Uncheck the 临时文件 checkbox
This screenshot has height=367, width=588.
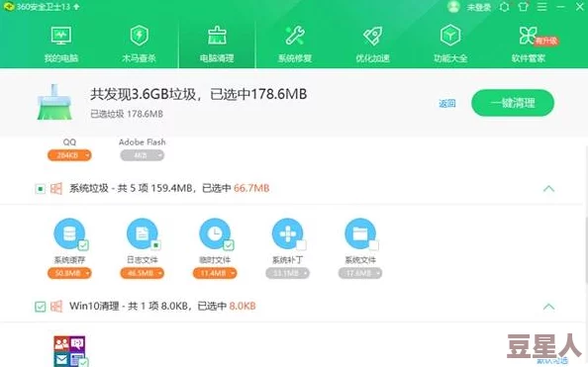click(x=229, y=245)
